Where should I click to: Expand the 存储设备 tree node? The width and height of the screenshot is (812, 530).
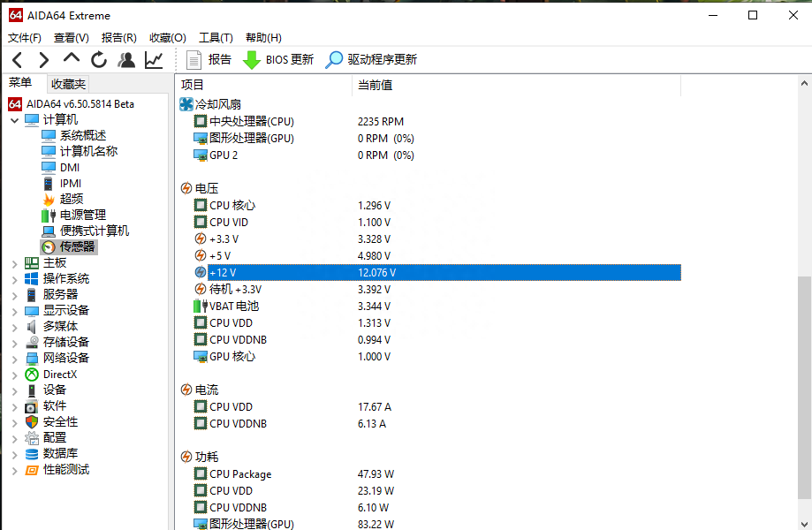(x=14, y=343)
